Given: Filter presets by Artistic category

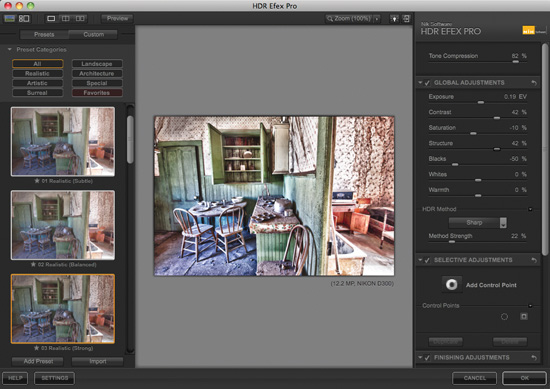Looking at the screenshot, I should point(38,83).
